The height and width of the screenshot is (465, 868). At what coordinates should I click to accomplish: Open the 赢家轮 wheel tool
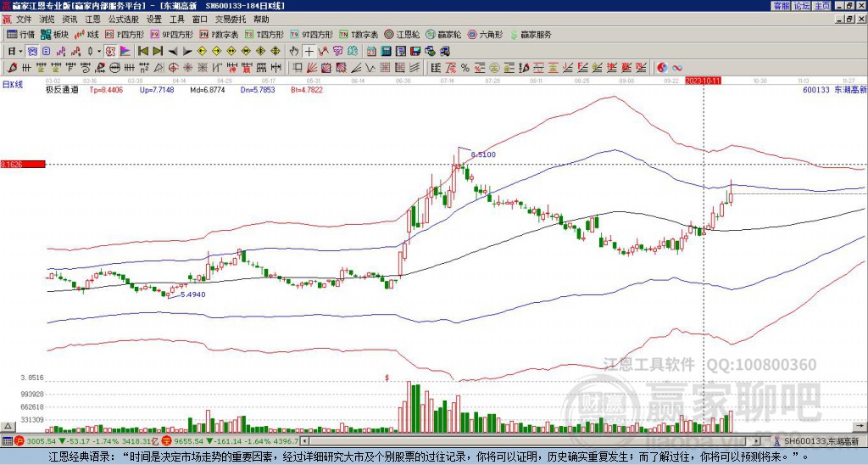443,34
